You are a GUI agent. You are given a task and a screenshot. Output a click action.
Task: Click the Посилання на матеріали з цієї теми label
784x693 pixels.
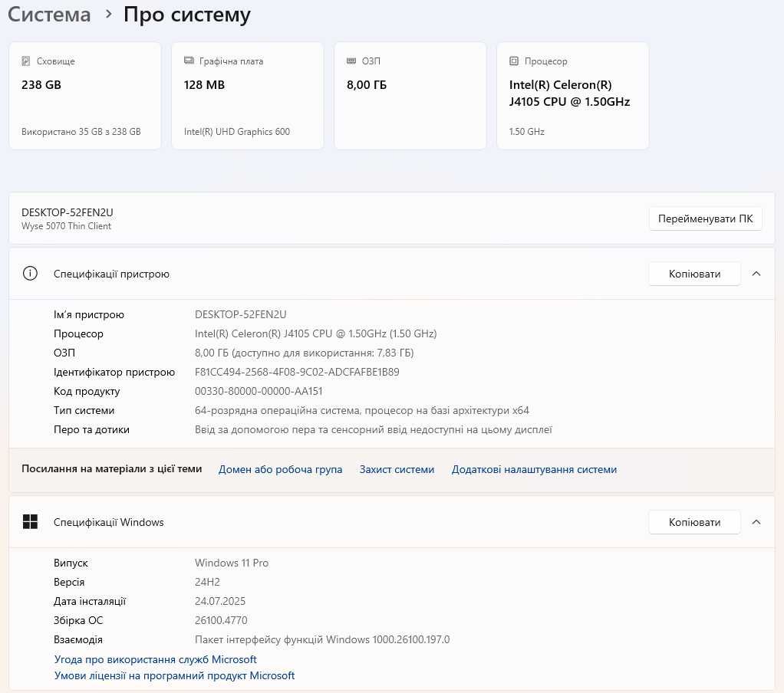point(111,468)
